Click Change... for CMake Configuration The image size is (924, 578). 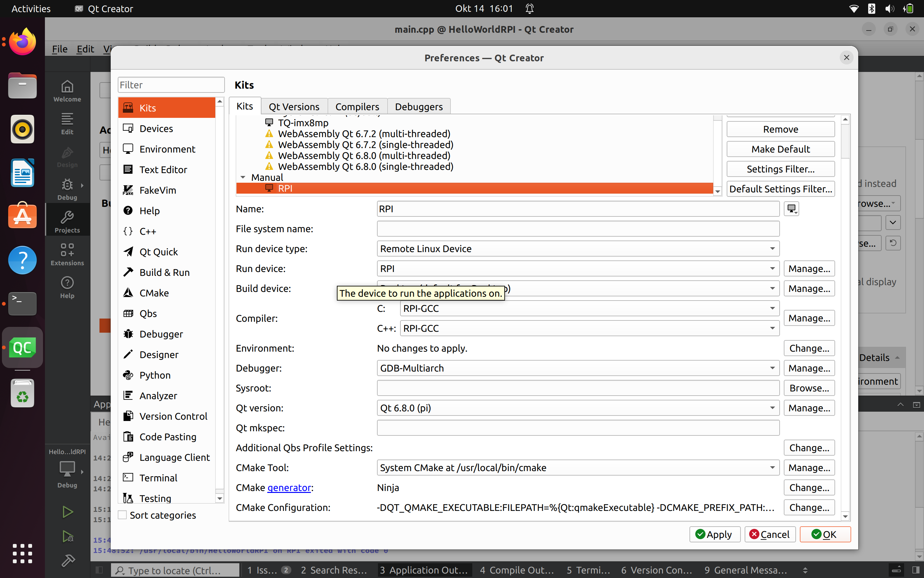[x=809, y=507]
